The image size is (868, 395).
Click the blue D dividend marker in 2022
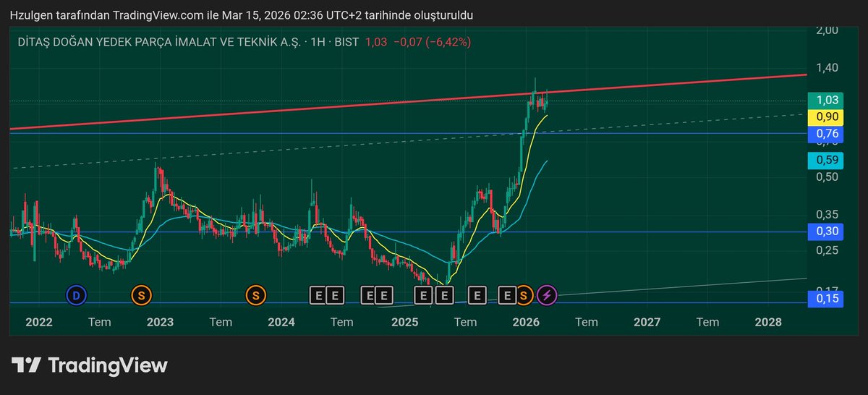(75, 294)
